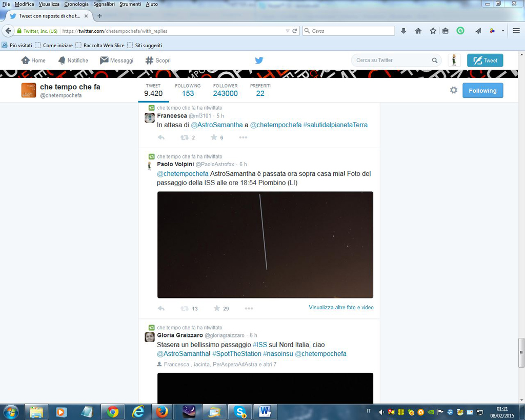Viewport: 525px width, 420px height.
Task: Select the TWEET 9.420 tab
Action: [153, 90]
